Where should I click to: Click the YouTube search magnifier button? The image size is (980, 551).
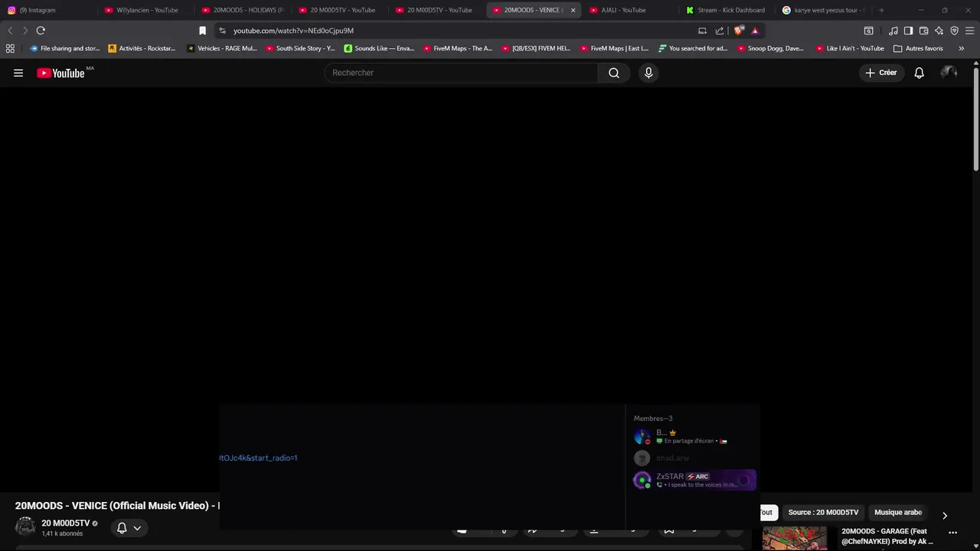coord(613,73)
